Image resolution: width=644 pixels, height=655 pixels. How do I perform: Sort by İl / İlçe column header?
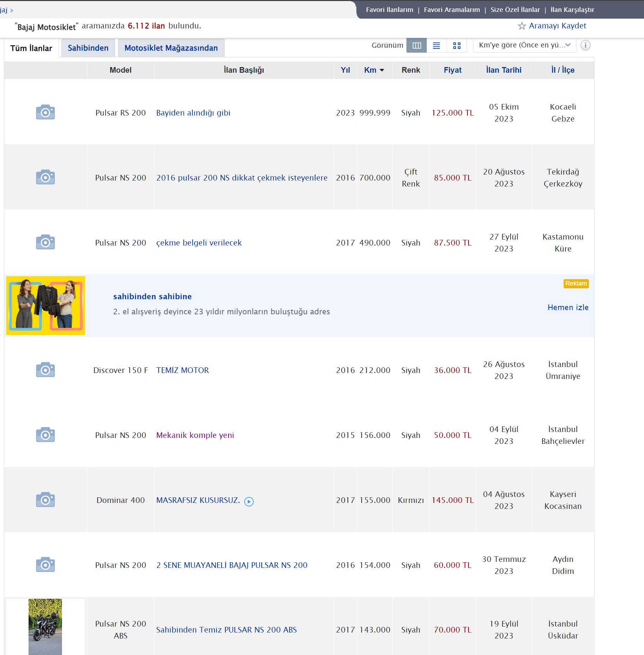click(x=563, y=70)
